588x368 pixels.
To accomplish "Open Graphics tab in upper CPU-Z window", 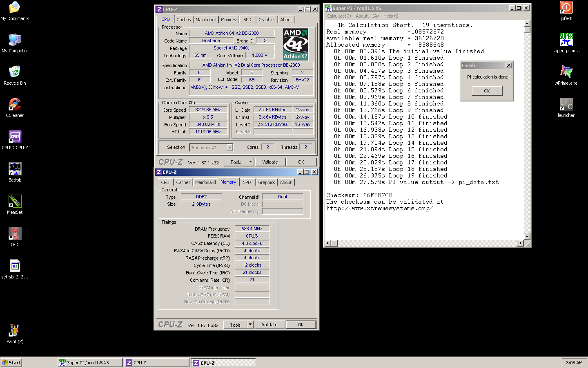I will (267, 20).
